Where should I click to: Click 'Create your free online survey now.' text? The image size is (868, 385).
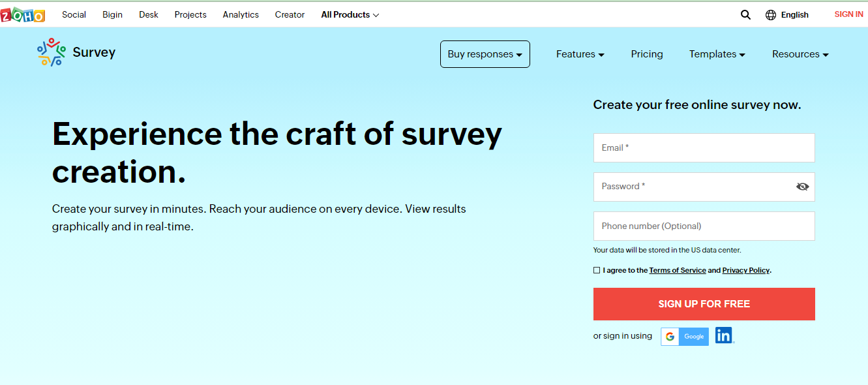pyautogui.click(x=697, y=104)
